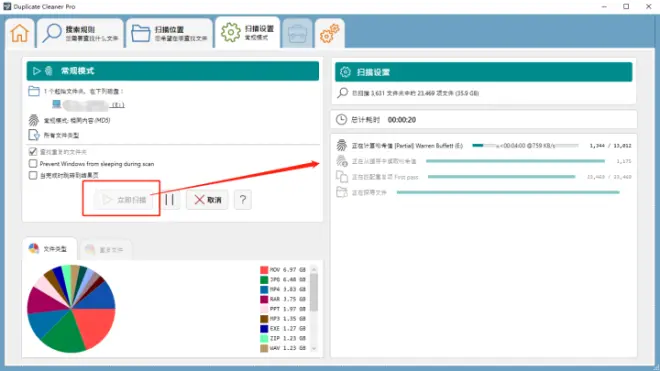Image resolution: width=660 pixels, height=371 pixels.
Task: Click the blue MP4 legend swatch
Action: (x=264, y=289)
